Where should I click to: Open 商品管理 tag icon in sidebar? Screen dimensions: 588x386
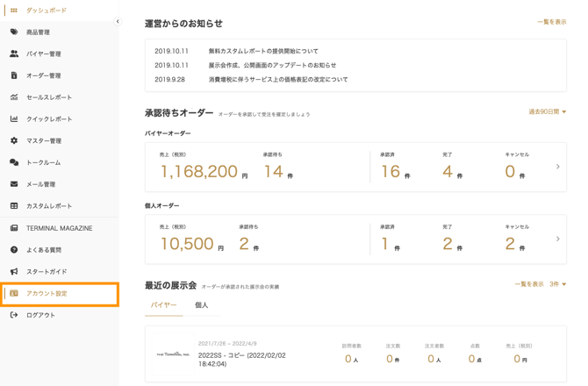pos(14,32)
